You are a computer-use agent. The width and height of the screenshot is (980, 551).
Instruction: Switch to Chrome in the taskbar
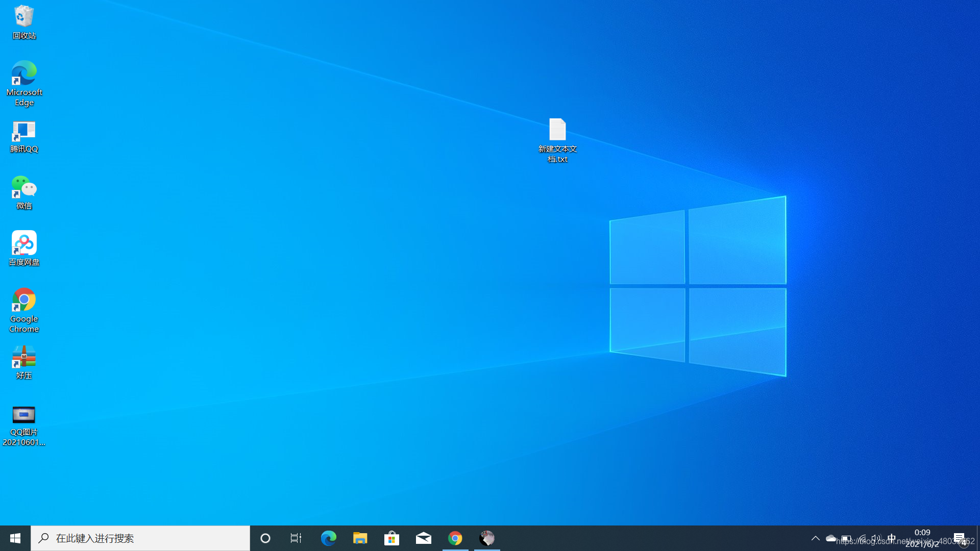coord(455,538)
